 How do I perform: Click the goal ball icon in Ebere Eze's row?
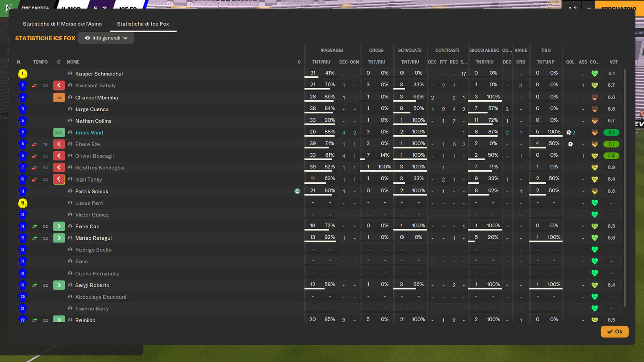pyautogui.click(x=570, y=144)
